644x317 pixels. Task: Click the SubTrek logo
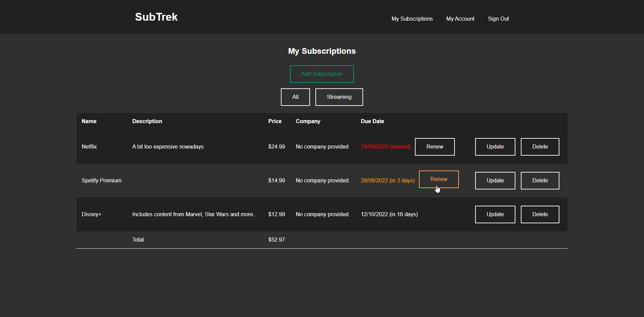[156, 17]
